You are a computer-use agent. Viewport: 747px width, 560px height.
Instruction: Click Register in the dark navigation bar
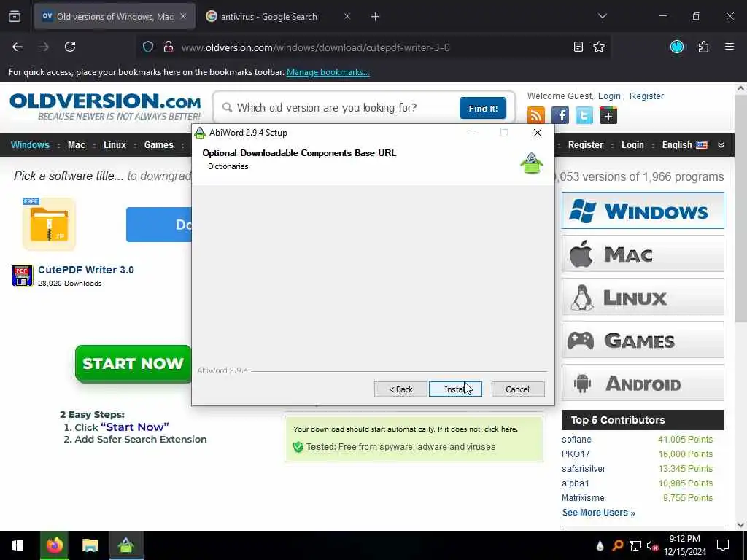[586, 145]
